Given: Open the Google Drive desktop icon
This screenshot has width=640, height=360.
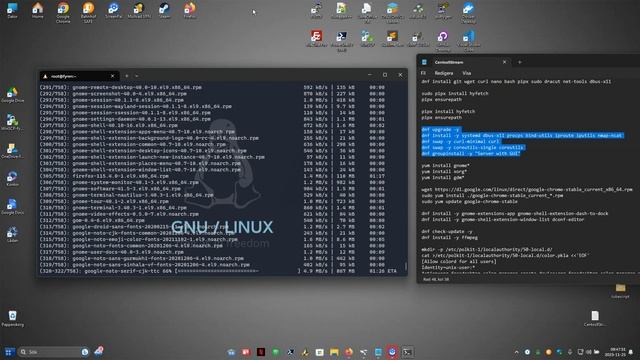Looking at the screenshot, I should pos(12,95).
